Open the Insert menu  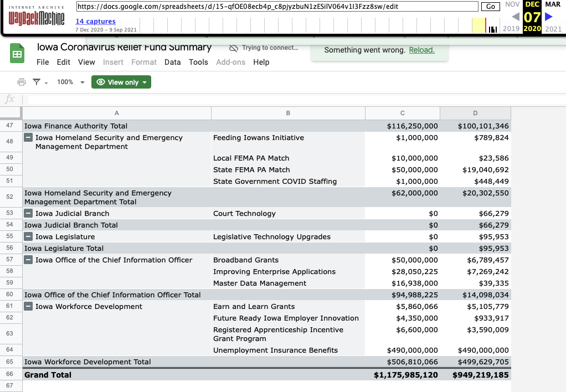pyautogui.click(x=113, y=62)
